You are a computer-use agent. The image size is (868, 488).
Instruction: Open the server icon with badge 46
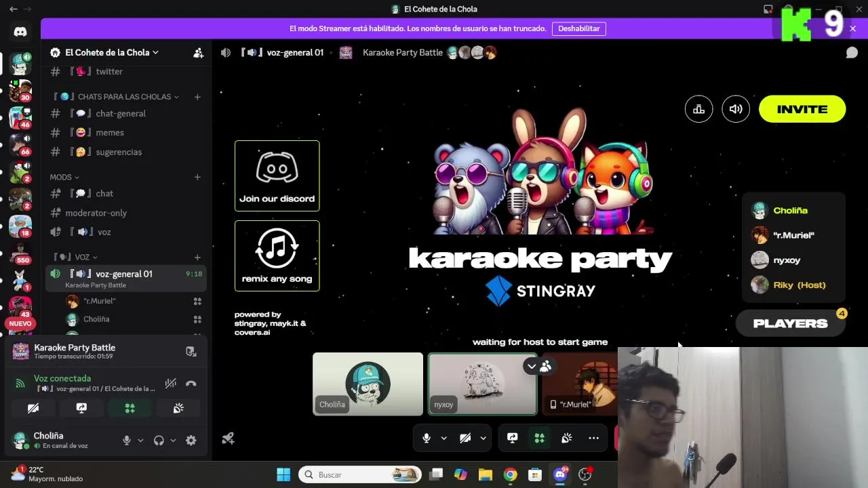(x=20, y=118)
